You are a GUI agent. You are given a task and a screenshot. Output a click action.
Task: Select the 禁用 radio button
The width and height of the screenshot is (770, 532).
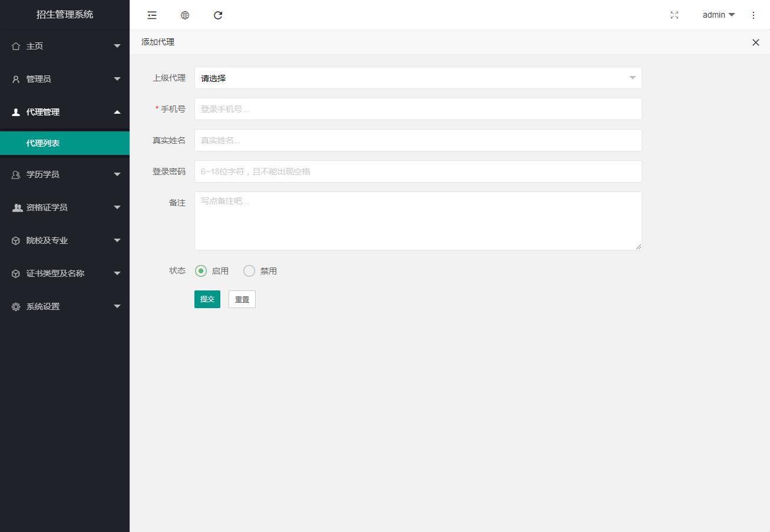coord(249,271)
